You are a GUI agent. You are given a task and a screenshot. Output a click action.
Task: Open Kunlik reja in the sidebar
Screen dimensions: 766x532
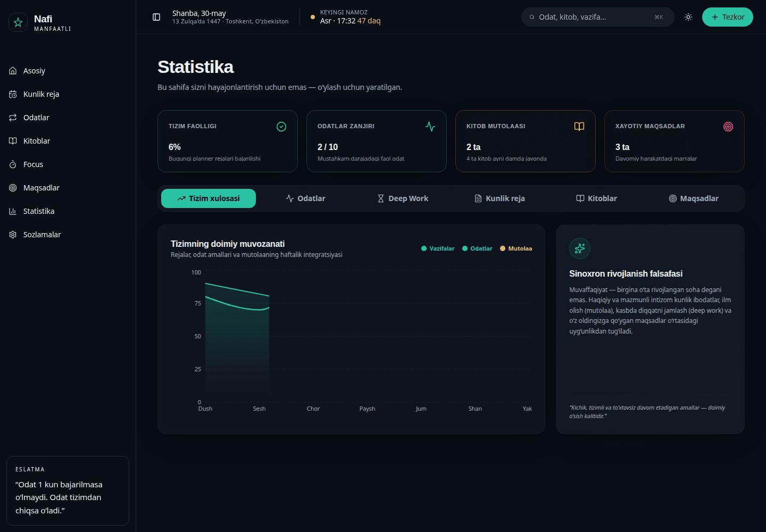(68, 94)
